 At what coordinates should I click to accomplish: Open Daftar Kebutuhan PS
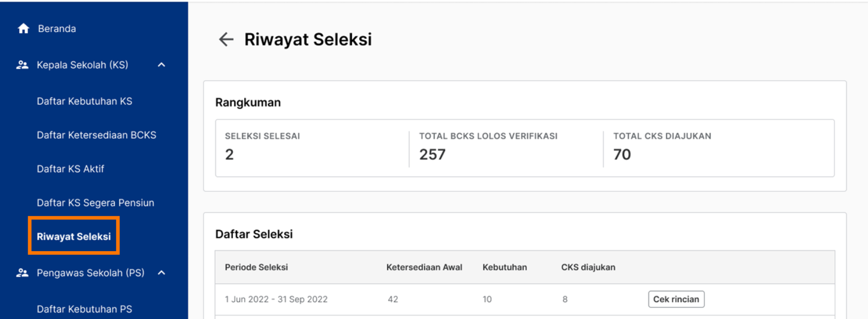click(x=84, y=309)
